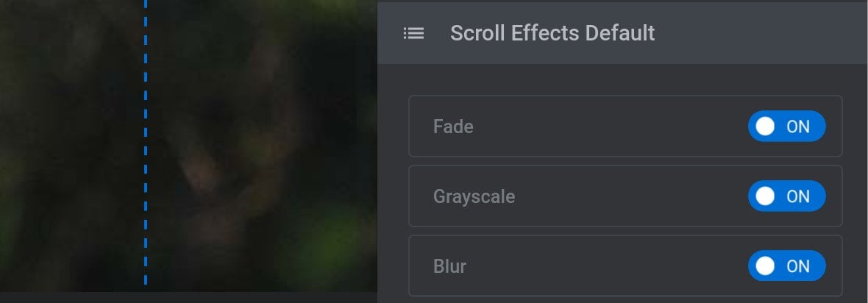The height and width of the screenshot is (303, 868).
Task: Select the blue dashed vertical guide line
Action: click(146, 143)
